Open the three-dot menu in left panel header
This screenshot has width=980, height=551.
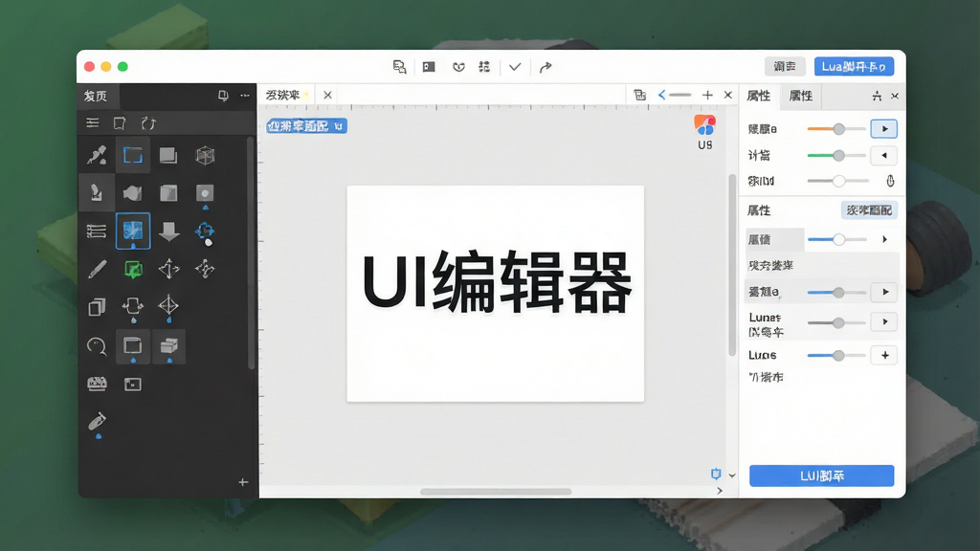click(245, 96)
